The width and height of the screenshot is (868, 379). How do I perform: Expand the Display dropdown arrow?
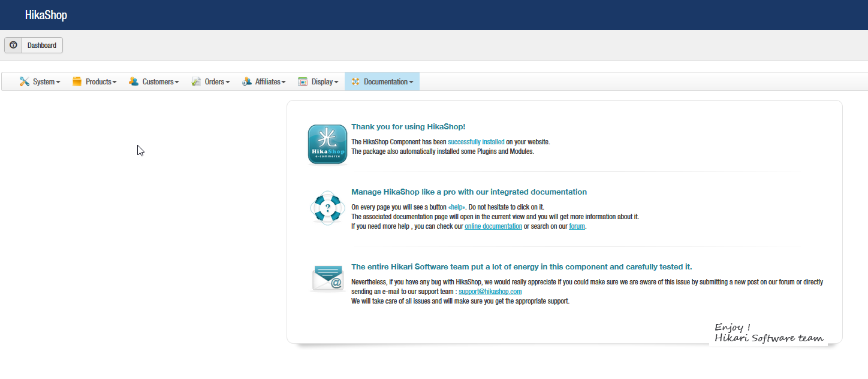point(336,82)
